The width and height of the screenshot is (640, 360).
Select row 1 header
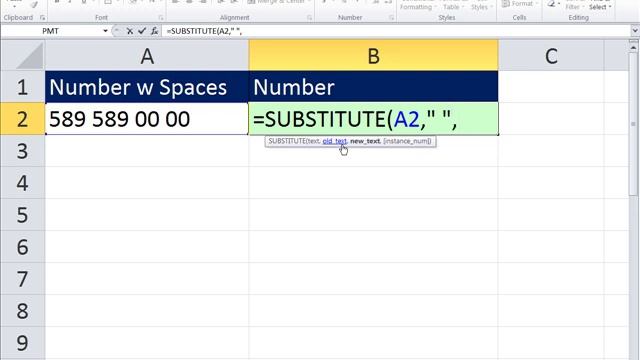22,87
